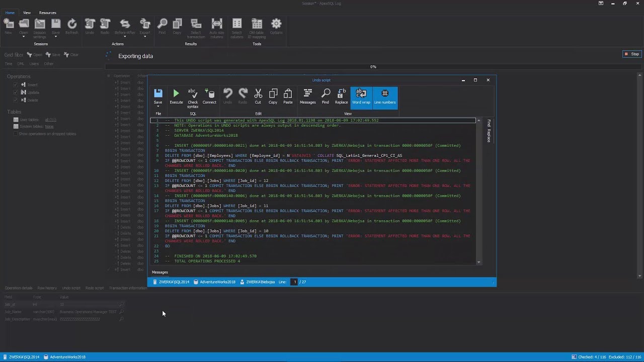Image resolution: width=644 pixels, height=362 pixels.
Task: Toggle Line numbers in the script editor
Action: tap(385, 97)
